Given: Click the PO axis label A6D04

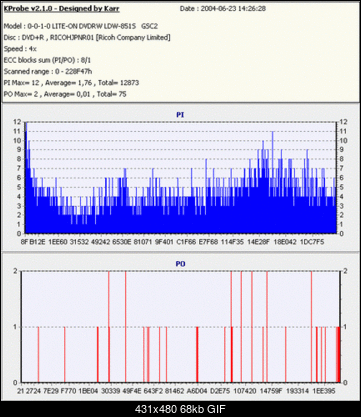Looking at the screenshot, I should 197,390.
